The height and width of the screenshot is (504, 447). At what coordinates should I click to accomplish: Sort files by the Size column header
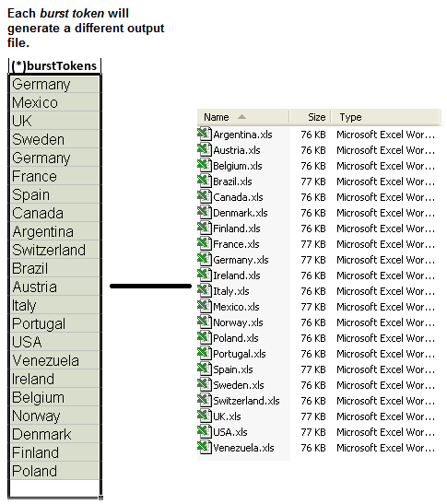(310, 117)
